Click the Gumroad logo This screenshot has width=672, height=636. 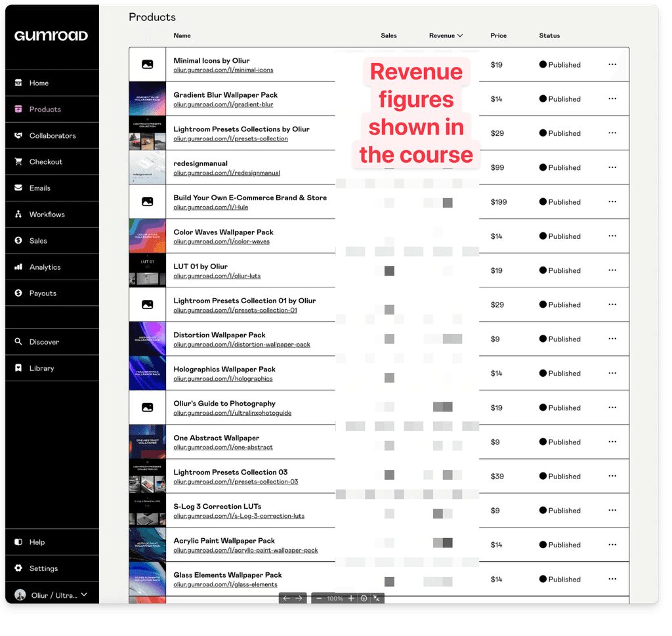pos(51,35)
